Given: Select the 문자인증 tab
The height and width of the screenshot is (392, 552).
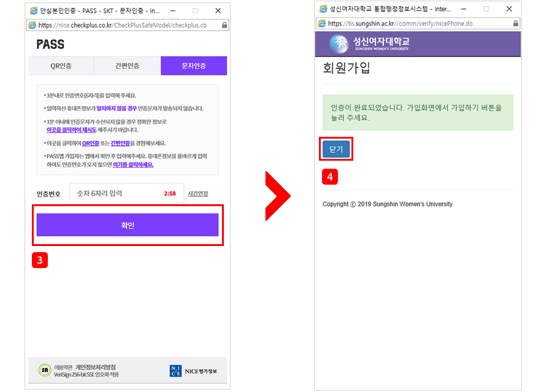Looking at the screenshot, I should pyautogui.click(x=194, y=66).
